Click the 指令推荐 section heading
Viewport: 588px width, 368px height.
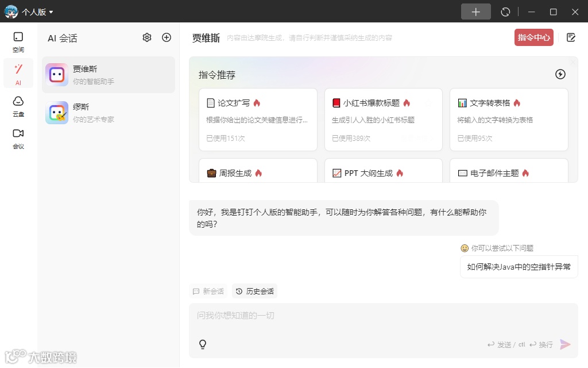(216, 75)
